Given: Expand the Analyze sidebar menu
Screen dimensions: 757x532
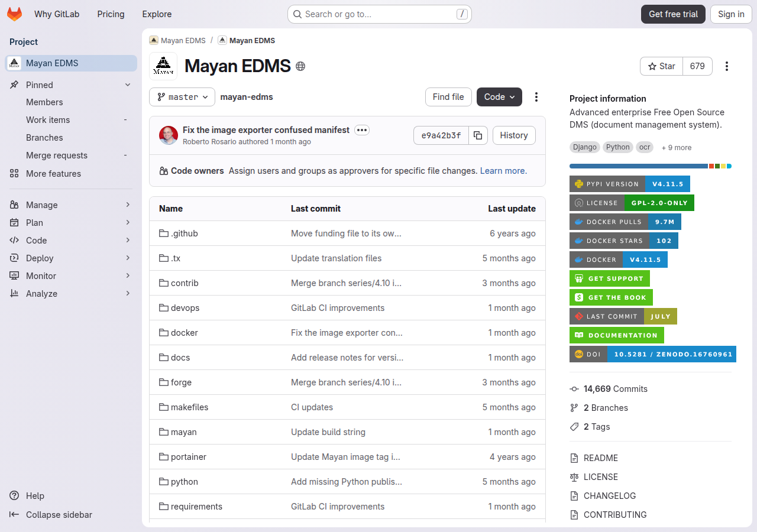Looking at the screenshot, I should [x=71, y=294].
